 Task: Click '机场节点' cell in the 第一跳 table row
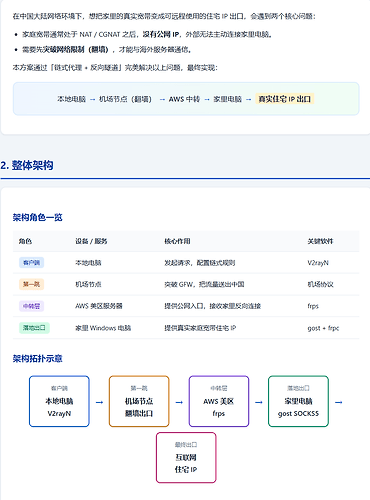point(88,284)
